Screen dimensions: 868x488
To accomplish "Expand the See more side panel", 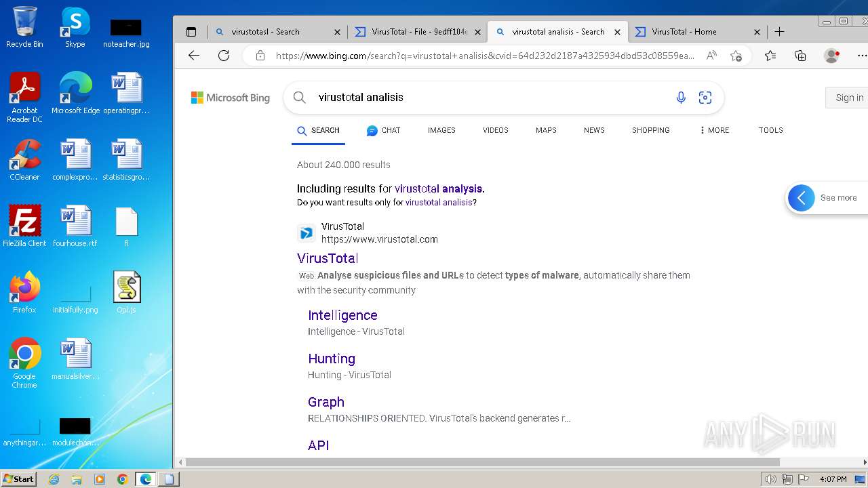I will [x=827, y=198].
